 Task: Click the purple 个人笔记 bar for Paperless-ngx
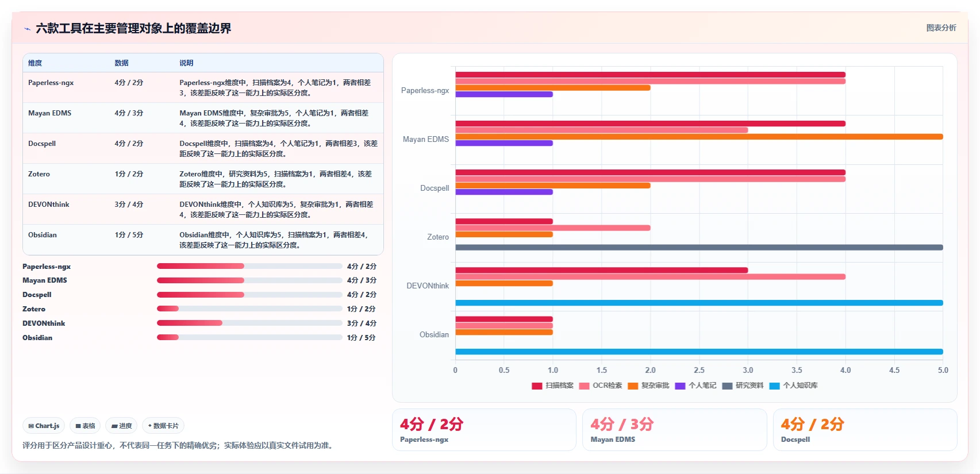point(504,94)
